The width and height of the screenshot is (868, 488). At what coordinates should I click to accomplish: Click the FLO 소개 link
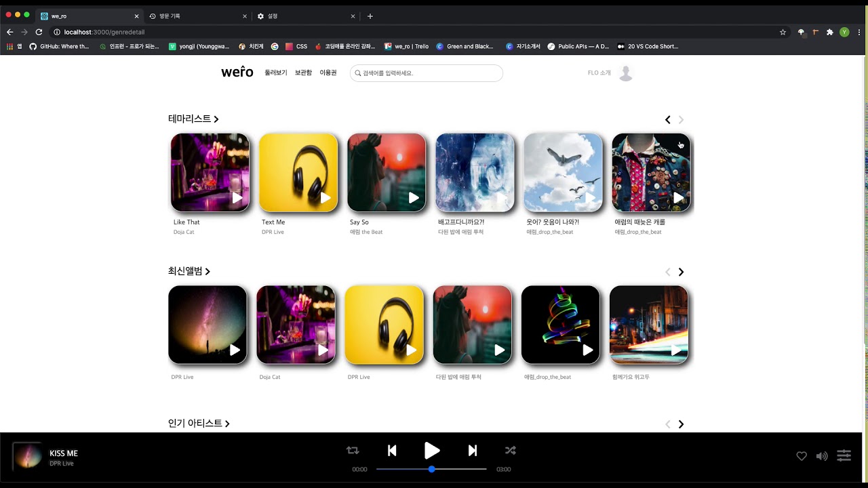[599, 73]
